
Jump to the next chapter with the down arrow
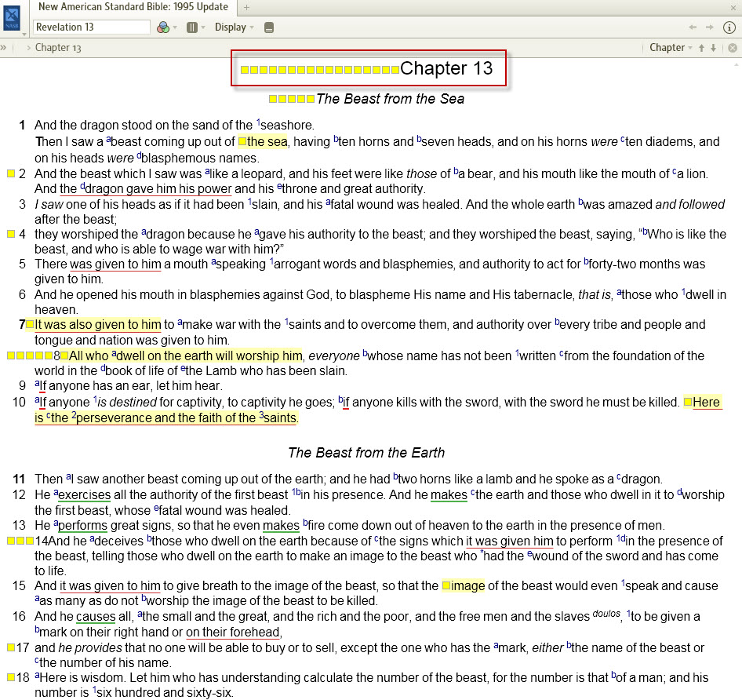pyautogui.click(x=714, y=47)
